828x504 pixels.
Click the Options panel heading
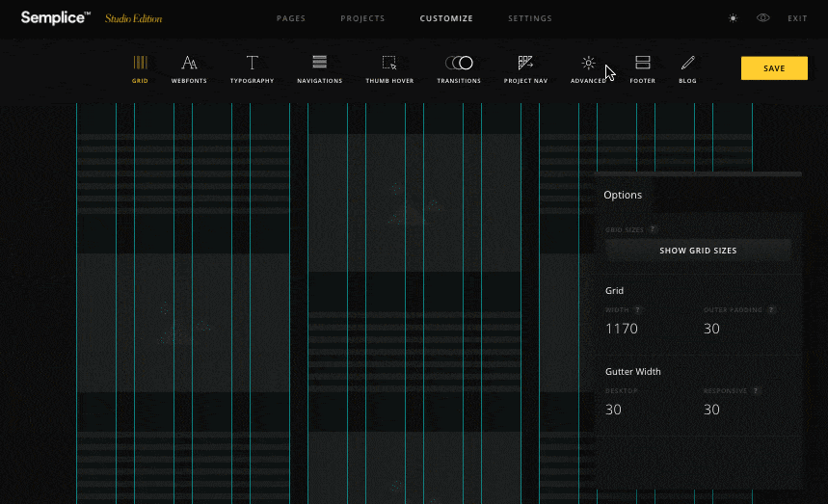point(623,195)
